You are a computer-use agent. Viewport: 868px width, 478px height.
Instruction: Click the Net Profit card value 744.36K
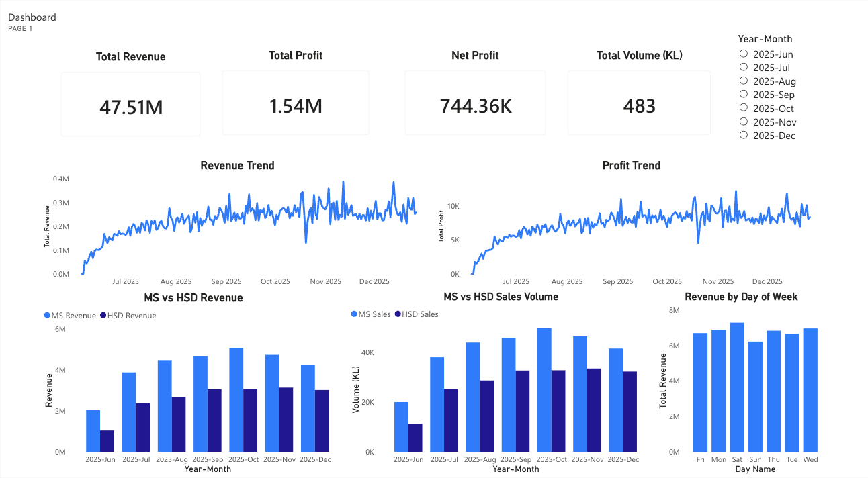click(x=475, y=105)
